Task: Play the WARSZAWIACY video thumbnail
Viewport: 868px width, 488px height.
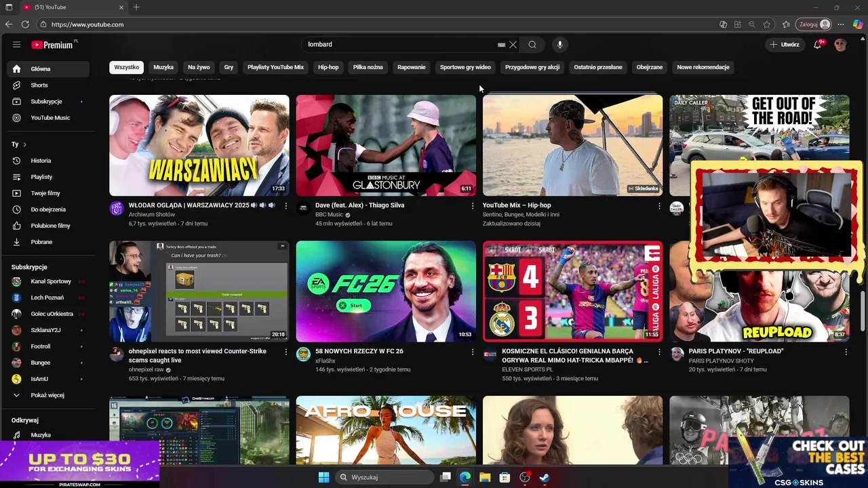Action: [x=199, y=145]
